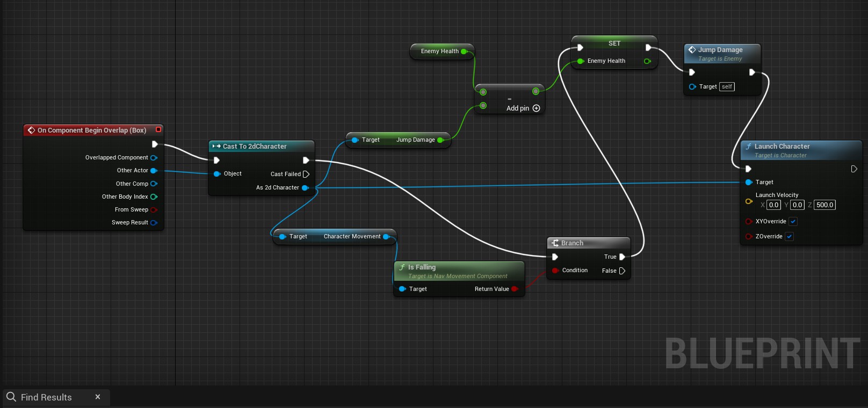Click the self Target field on Jump Damage
The width and height of the screenshot is (868, 408).
(727, 87)
